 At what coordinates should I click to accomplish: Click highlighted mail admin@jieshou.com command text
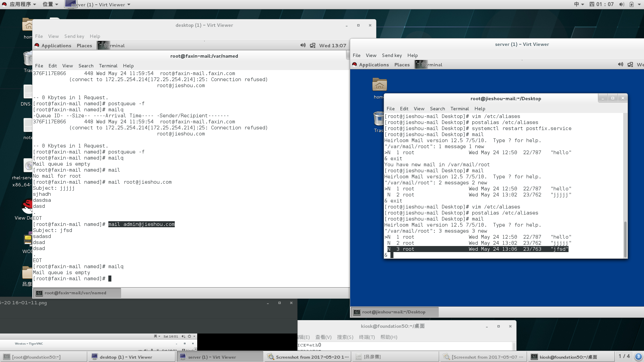141,224
